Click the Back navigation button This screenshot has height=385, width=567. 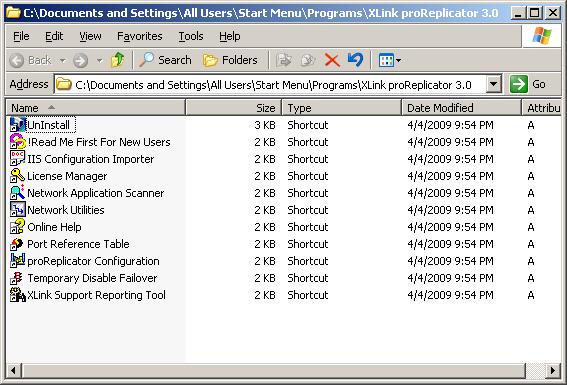click(x=31, y=60)
